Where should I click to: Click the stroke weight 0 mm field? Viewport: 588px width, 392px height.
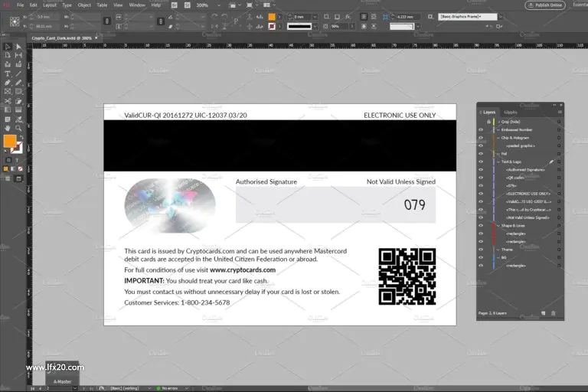[302, 17]
